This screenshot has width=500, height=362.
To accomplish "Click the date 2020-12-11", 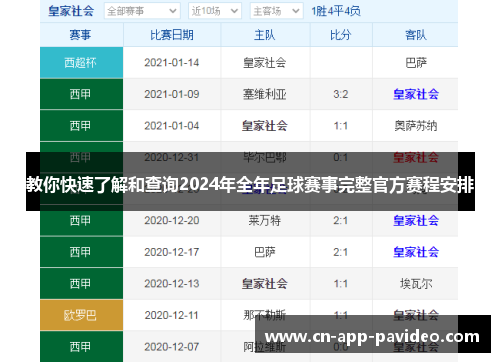I will pos(172,315).
